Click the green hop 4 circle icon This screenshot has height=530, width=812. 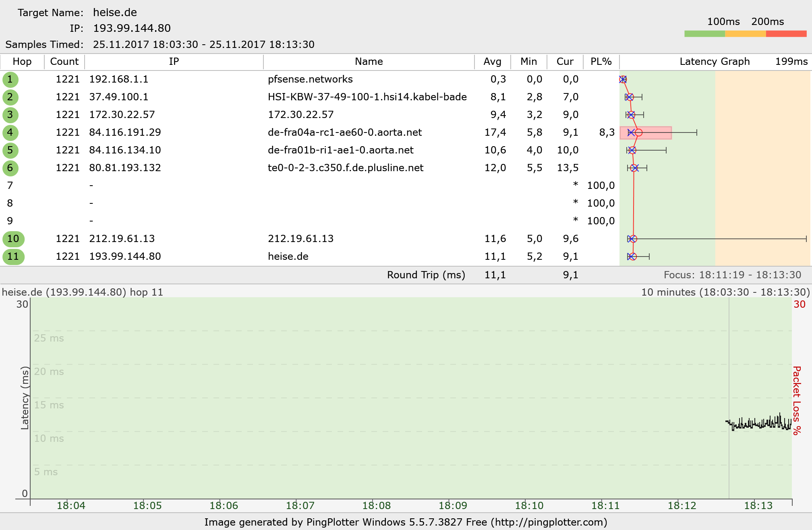pyautogui.click(x=10, y=132)
